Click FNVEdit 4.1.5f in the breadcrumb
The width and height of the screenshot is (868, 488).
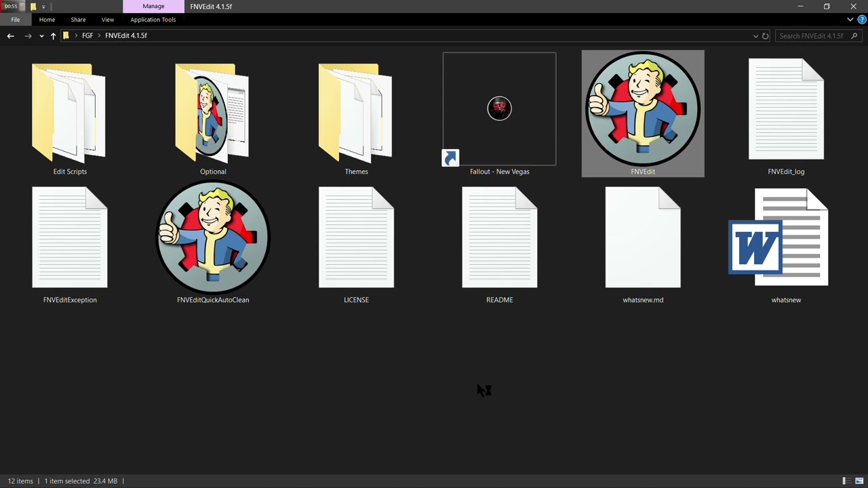[126, 36]
